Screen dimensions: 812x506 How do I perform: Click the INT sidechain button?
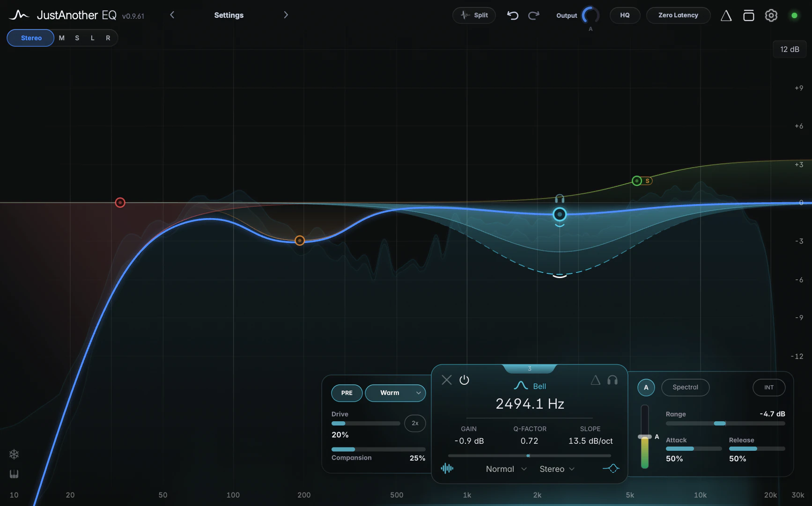click(x=769, y=387)
